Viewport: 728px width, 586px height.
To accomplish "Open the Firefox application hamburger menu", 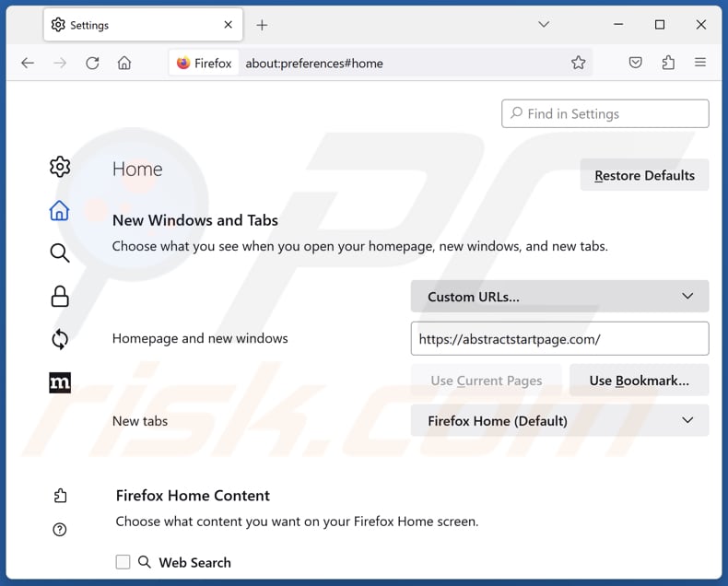I will pyautogui.click(x=700, y=63).
